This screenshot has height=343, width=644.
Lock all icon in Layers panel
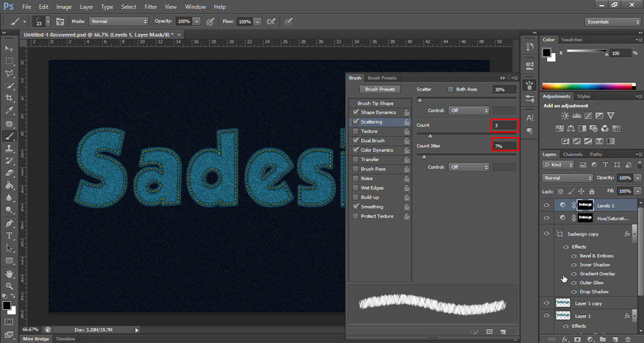(592, 191)
